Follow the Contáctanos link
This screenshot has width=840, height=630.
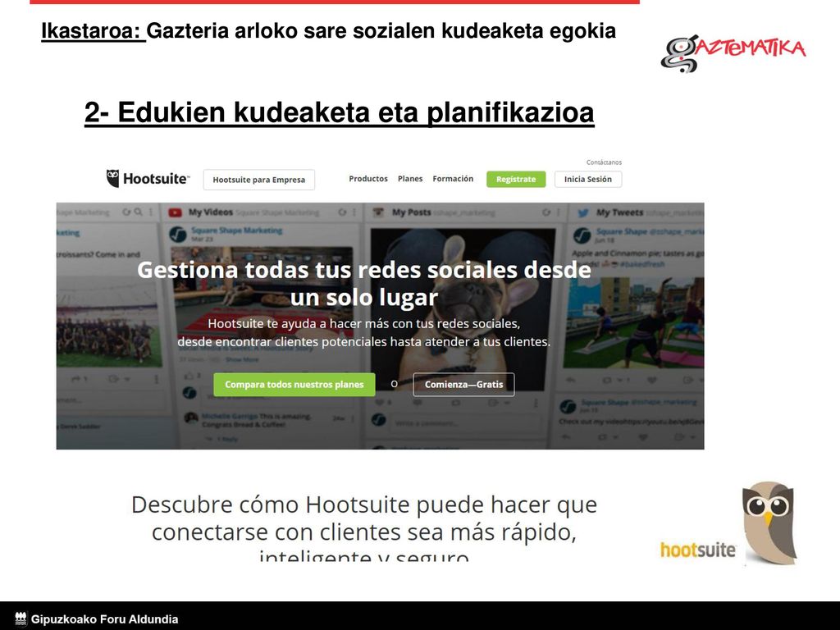[604, 162]
